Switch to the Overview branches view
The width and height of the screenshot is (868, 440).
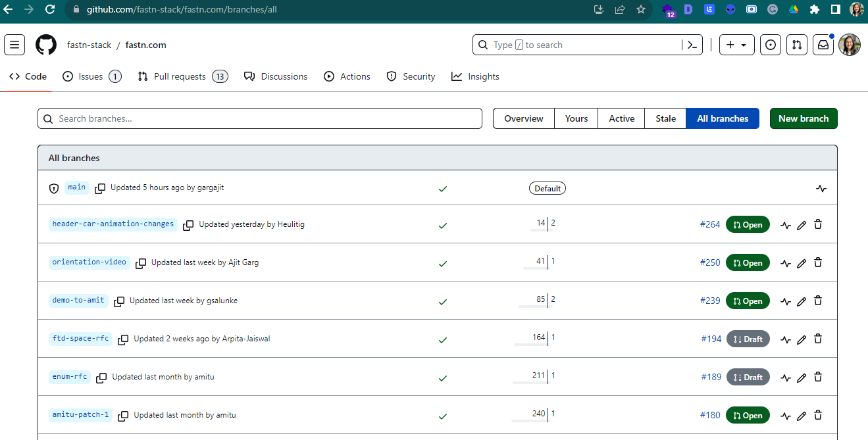(524, 118)
